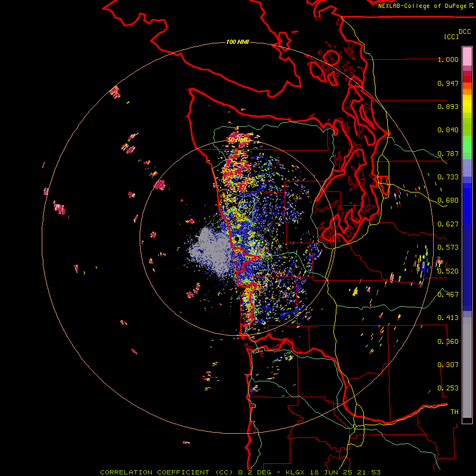Click the Correlation Coefficient KLGX title caption

click(240, 472)
